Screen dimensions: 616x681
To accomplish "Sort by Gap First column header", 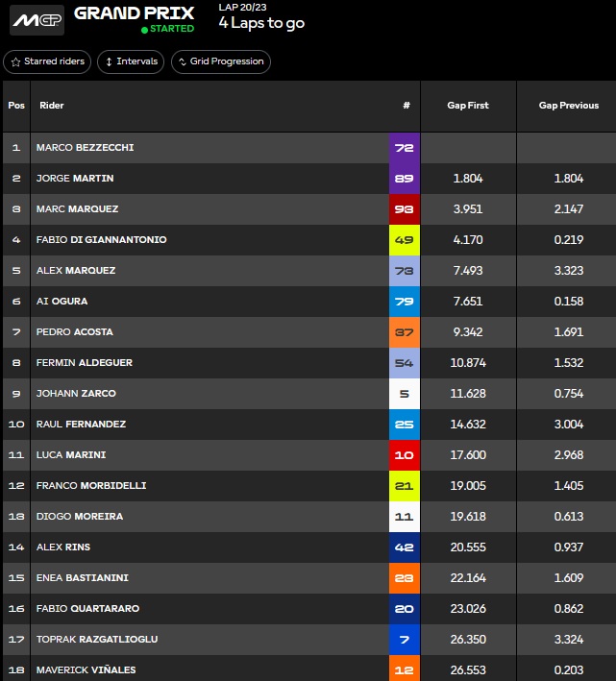I will 468,106.
